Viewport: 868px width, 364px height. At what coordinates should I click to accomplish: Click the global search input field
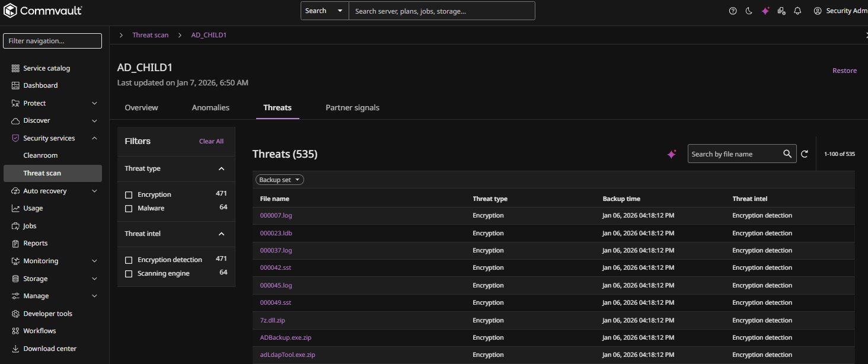(x=442, y=11)
